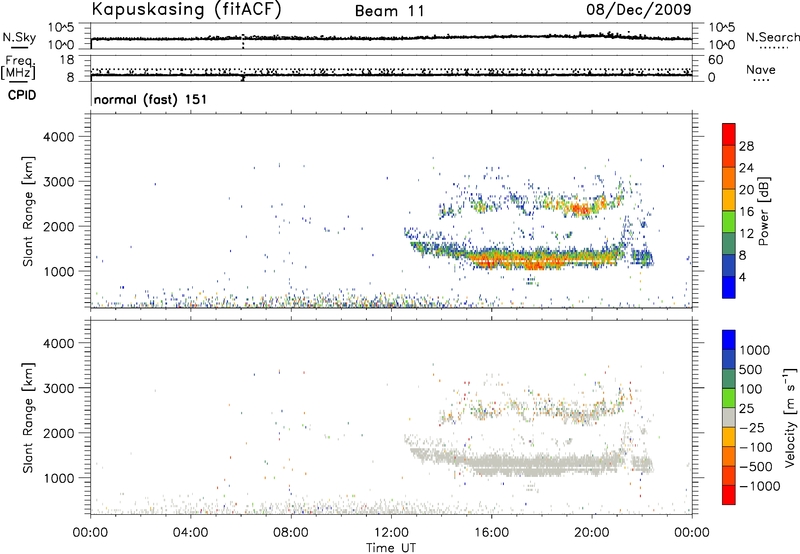Image resolution: width=800 pixels, height=554 pixels.
Task: Click the "-1000" label on velocity colorbar
Action: (760, 486)
